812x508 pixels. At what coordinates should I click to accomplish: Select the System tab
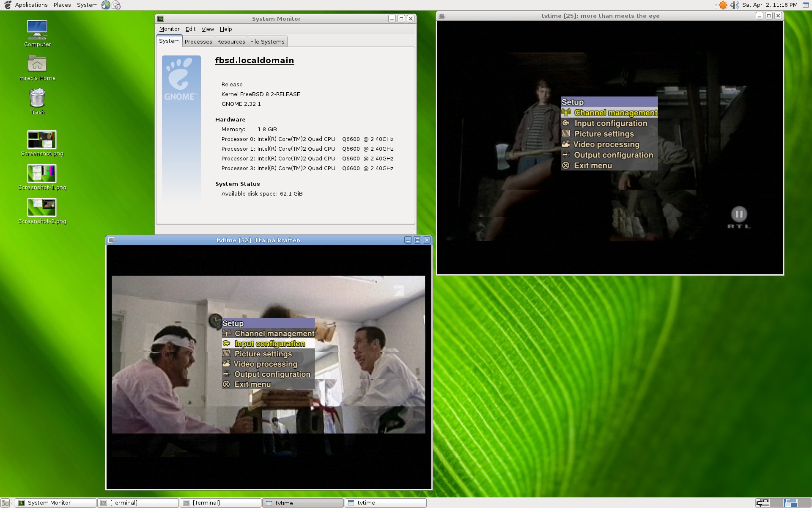(169, 41)
